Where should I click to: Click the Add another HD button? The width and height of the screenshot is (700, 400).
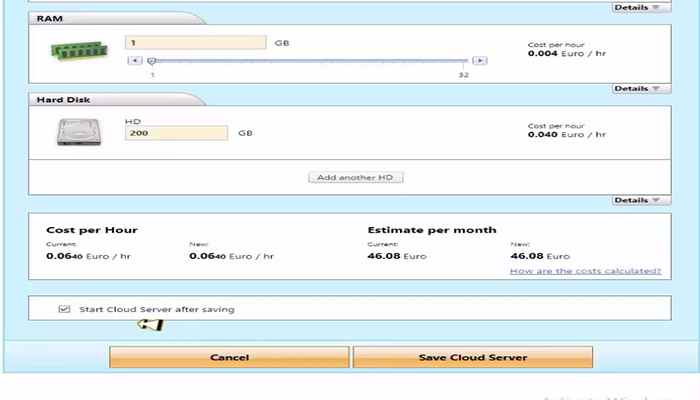(355, 177)
